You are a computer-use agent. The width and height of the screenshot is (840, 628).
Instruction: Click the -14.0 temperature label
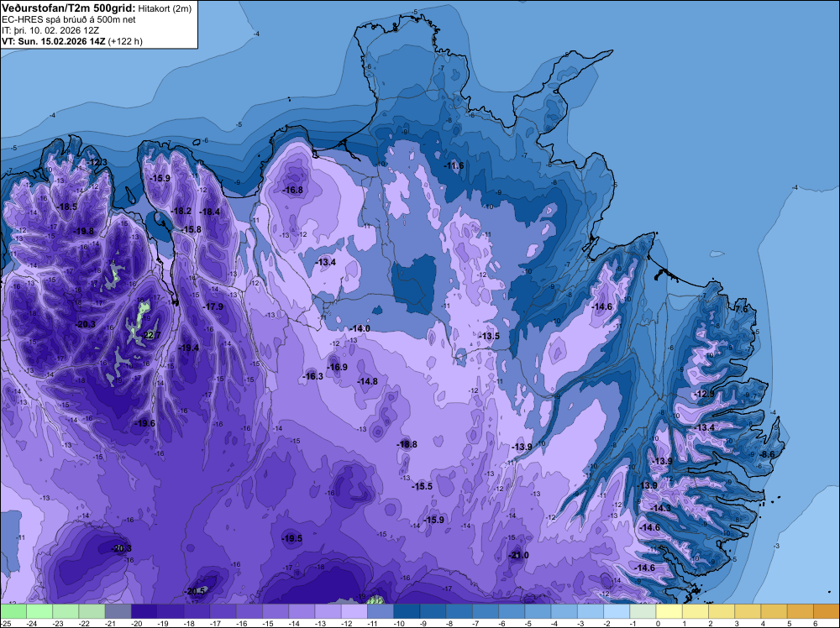click(x=360, y=328)
